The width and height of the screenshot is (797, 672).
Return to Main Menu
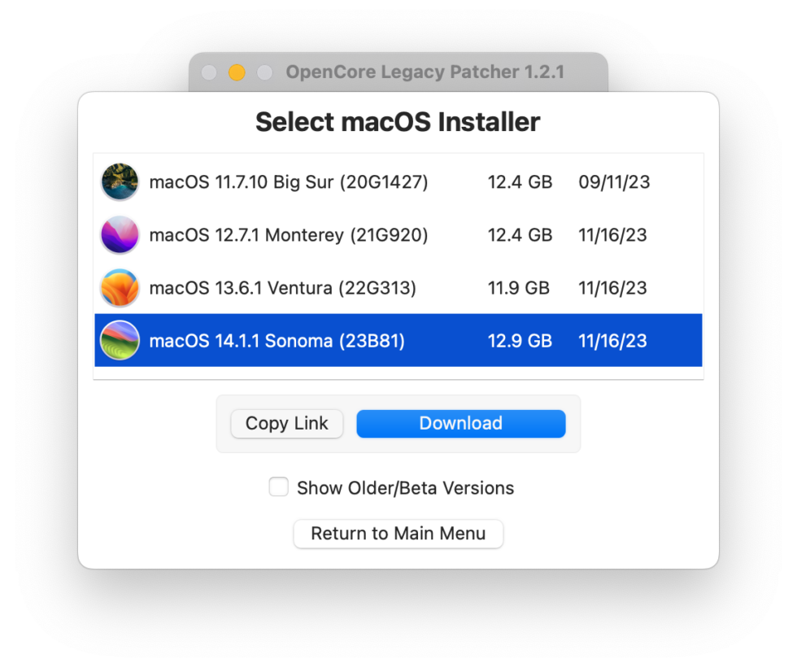pyautogui.click(x=398, y=534)
